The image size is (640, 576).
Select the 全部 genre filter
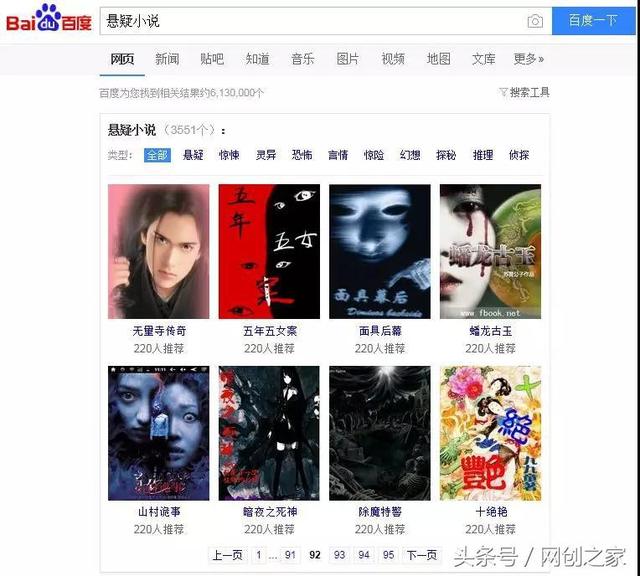(157, 155)
